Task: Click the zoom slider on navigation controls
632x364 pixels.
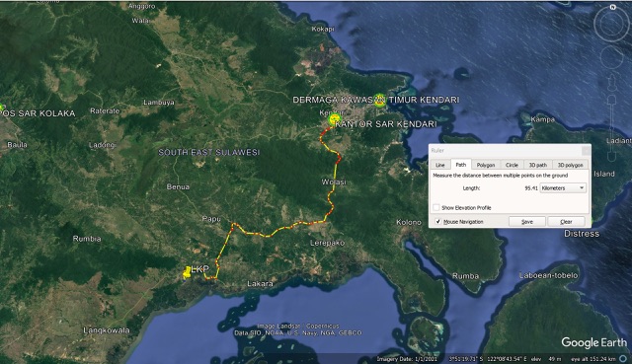Action: [611, 128]
